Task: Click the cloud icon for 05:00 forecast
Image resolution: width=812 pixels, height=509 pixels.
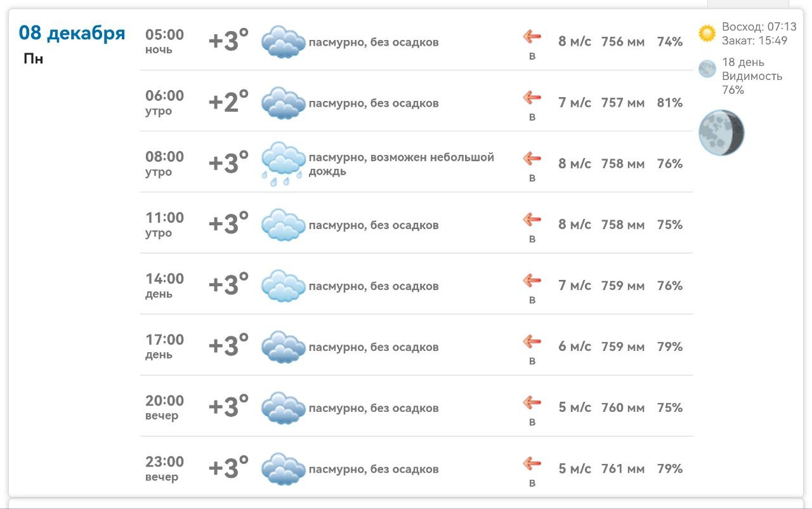Action: click(283, 42)
